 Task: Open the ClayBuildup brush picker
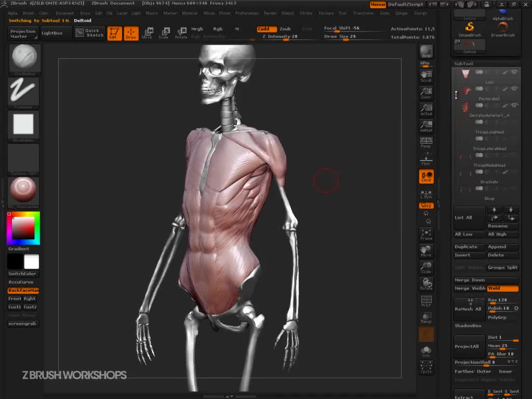(24, 60)
